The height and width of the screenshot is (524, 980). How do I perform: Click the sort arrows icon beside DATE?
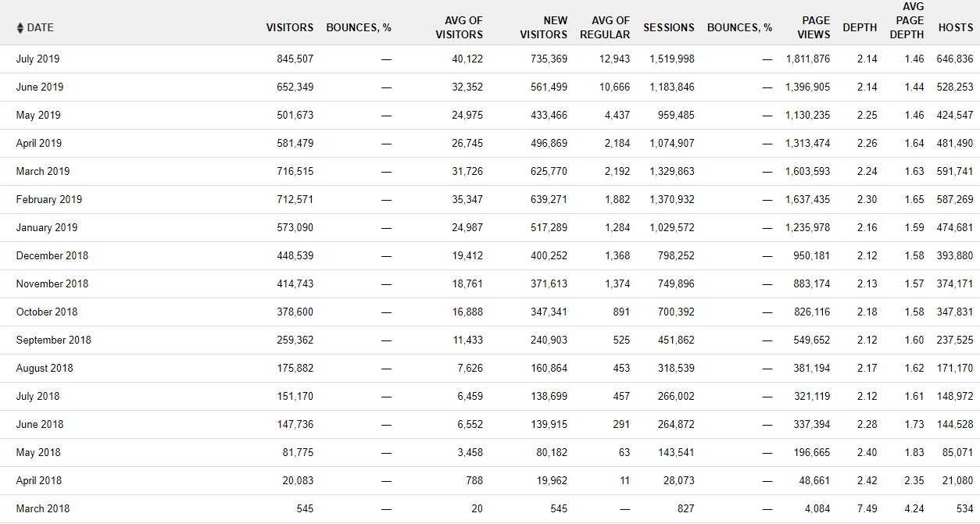pyautogui.click(x=20, y=28)
